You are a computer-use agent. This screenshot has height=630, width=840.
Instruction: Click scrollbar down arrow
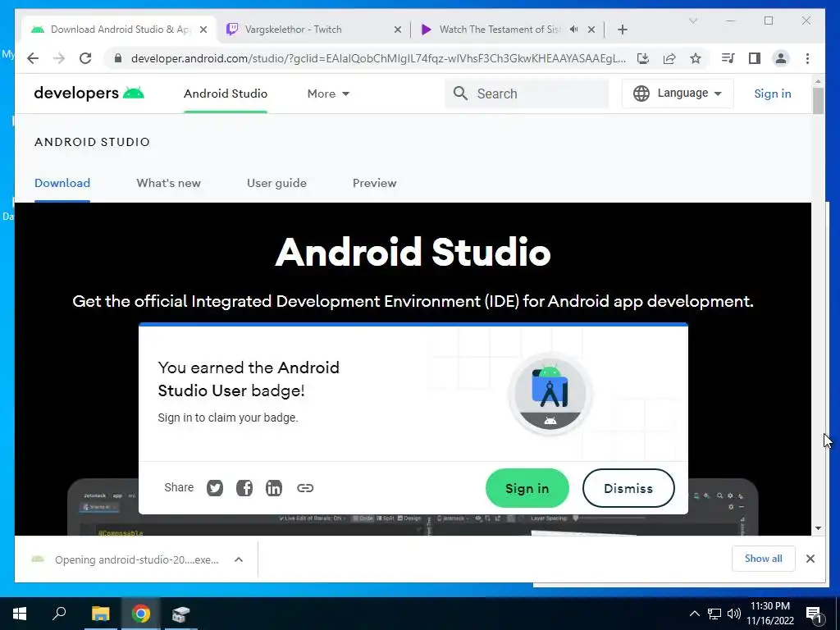coord(818,528)
